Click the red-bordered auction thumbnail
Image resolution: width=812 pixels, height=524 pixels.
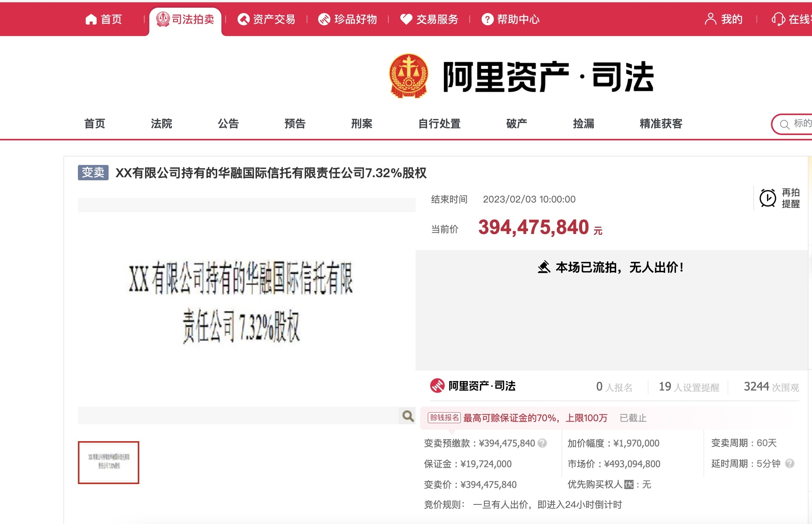point(109,463)
